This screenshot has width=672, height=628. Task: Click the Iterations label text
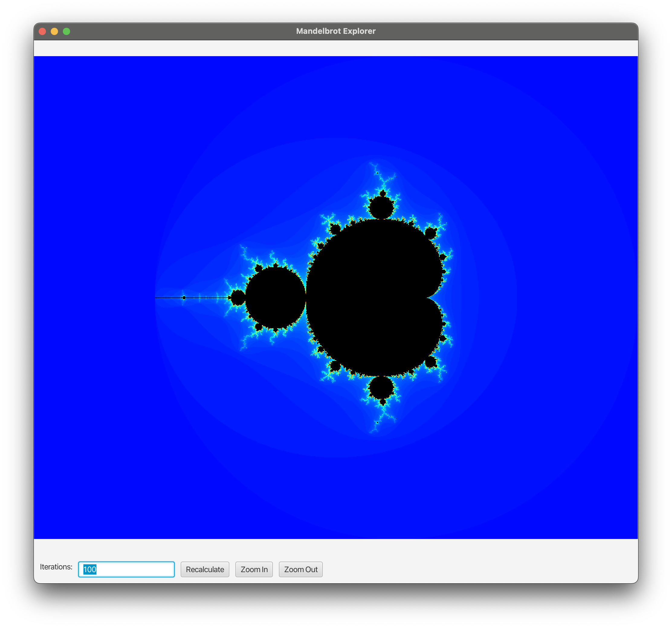point(56,566)
